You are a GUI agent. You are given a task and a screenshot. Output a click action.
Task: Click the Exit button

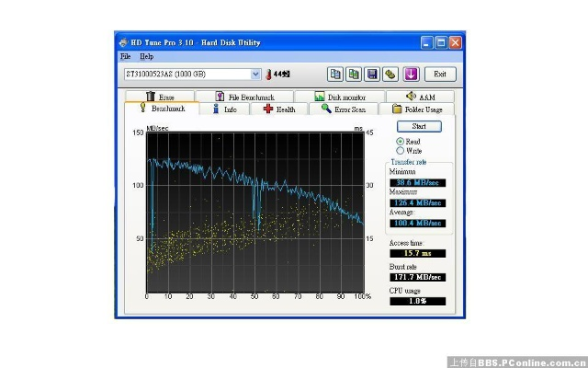pos(440,74)
